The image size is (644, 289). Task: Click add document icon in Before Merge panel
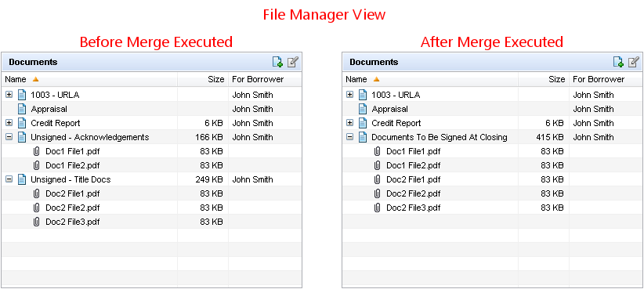277,62
